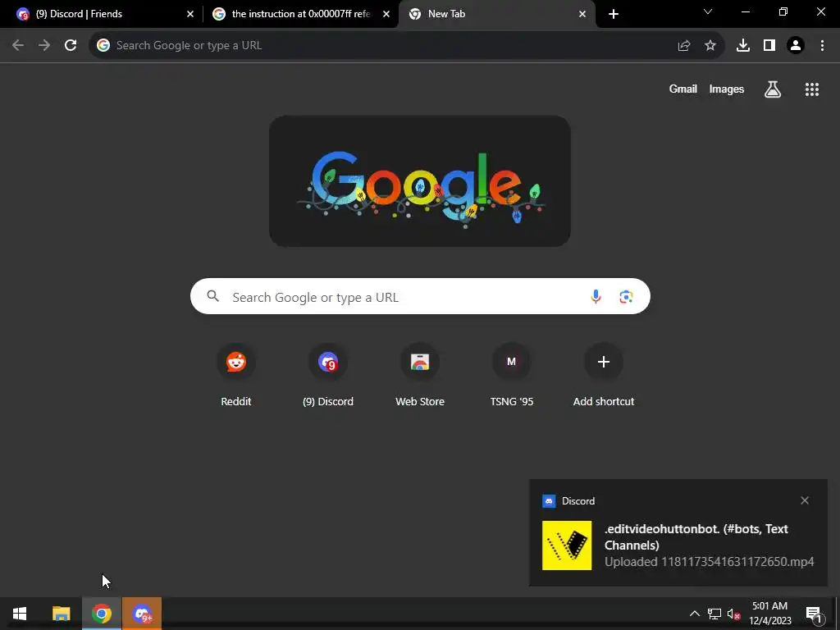Click the magnifier icon in the search box

(212, 295)
